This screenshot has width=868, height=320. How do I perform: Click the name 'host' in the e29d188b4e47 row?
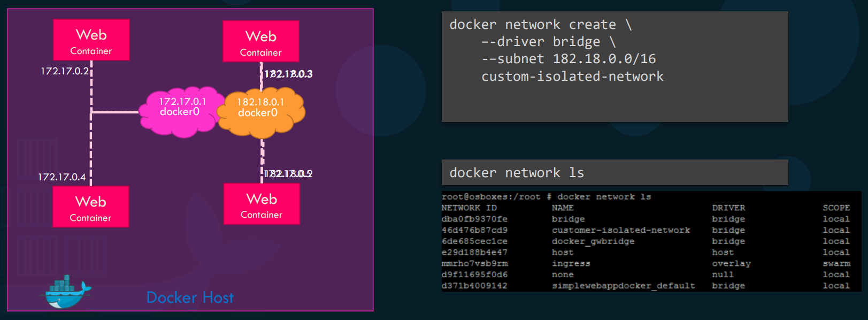563,252
